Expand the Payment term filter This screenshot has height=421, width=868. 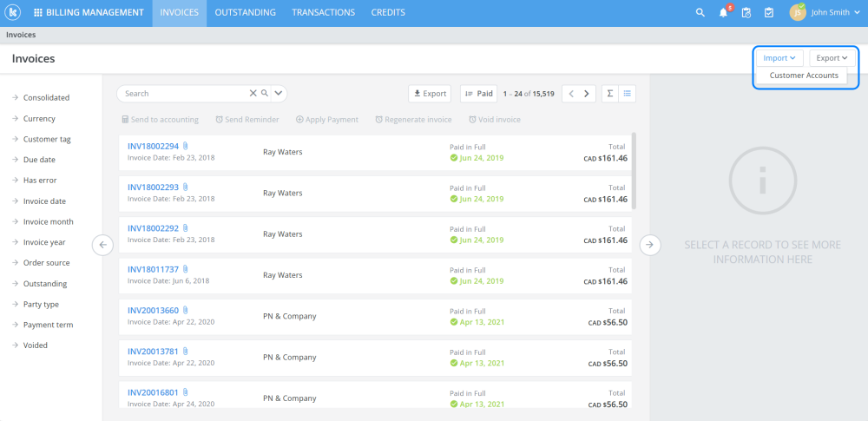pyautogui.click(x=42, y=325)
